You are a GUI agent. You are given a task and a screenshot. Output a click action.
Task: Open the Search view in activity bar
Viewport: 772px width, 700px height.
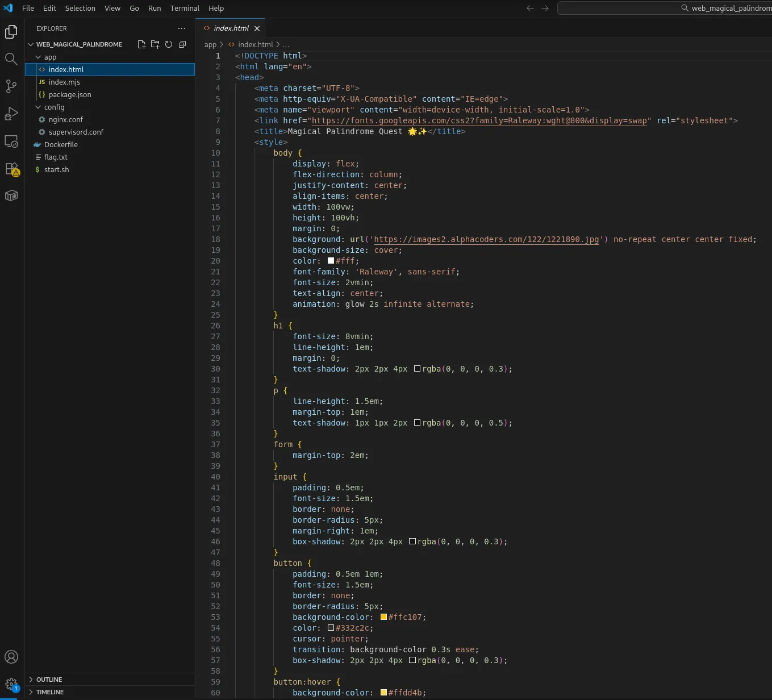click(11, 59)
